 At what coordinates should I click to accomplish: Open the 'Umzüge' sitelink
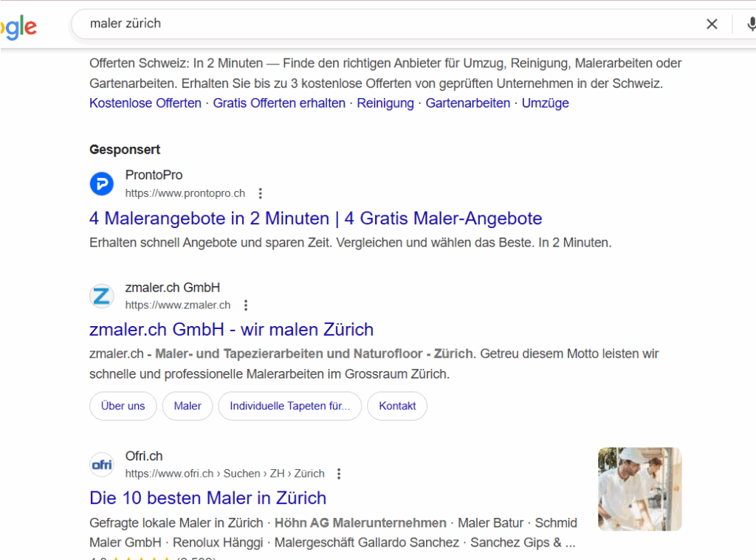[546, 103]
